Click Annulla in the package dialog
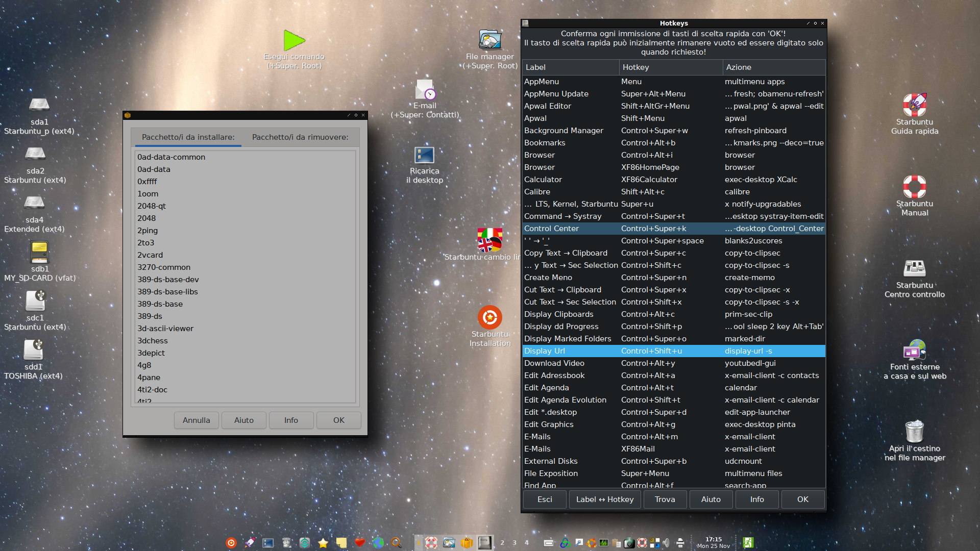Image resolution: width=980 pixels, height=551 pixels. coord(196,420)
